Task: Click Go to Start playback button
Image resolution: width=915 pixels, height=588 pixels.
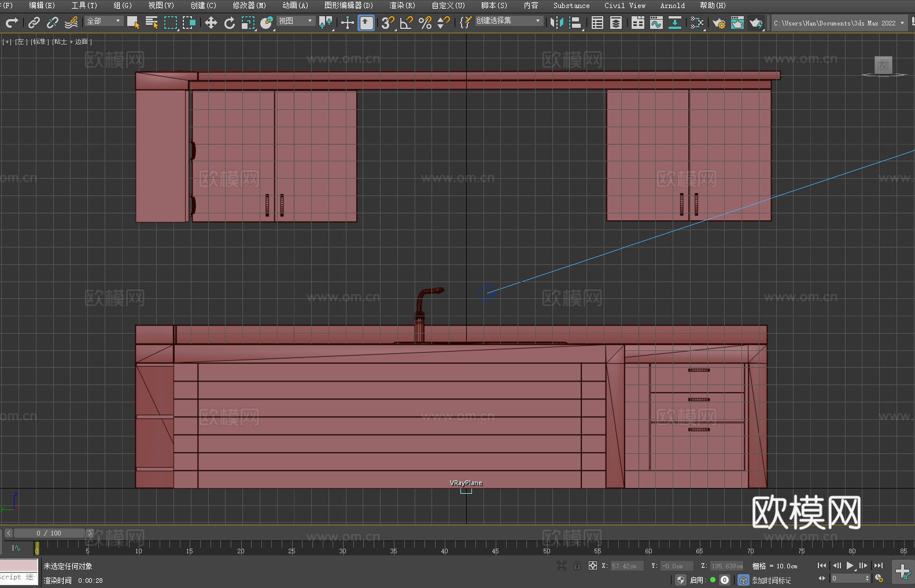Action: point(822,565)
